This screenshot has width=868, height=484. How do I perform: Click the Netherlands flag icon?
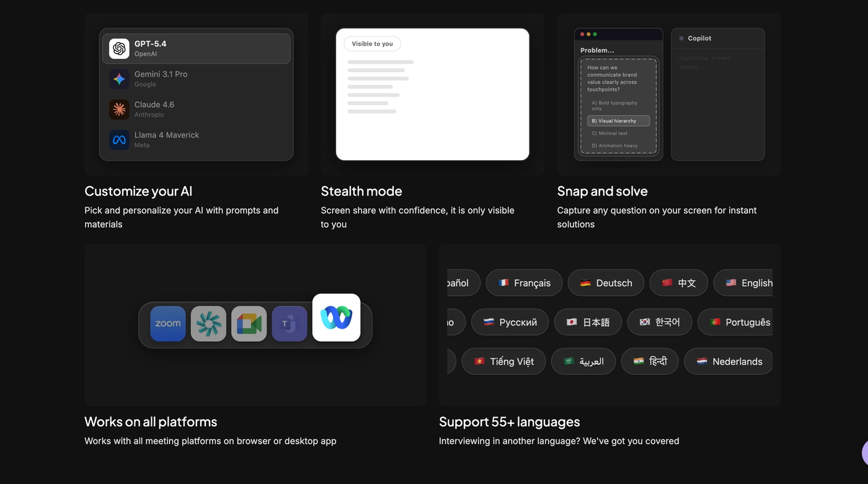coord(702,361)
